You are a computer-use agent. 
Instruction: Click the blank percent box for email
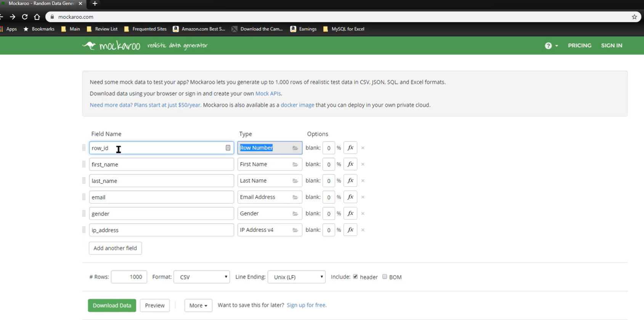[329, 197]
